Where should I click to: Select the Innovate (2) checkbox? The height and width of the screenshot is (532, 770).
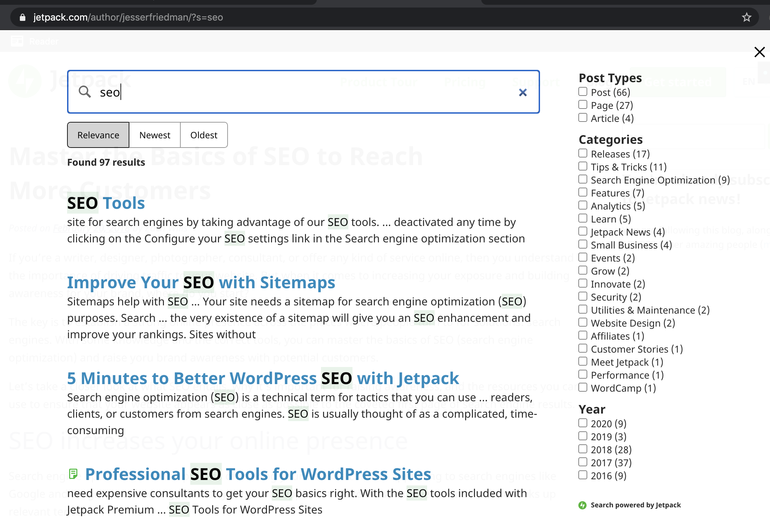click(583, 283)
